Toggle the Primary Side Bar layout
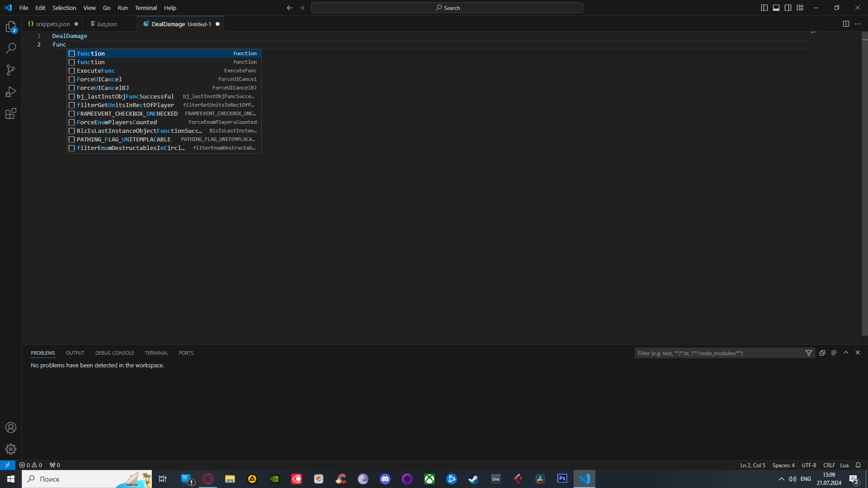 tap(764, 8)
